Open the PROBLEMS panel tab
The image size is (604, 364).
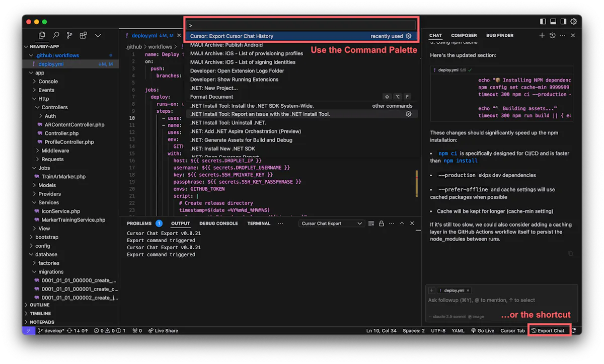coord(139,224)
